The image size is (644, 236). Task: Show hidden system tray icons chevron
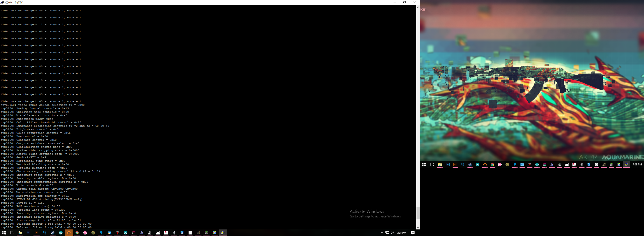(x=382, y=233)
